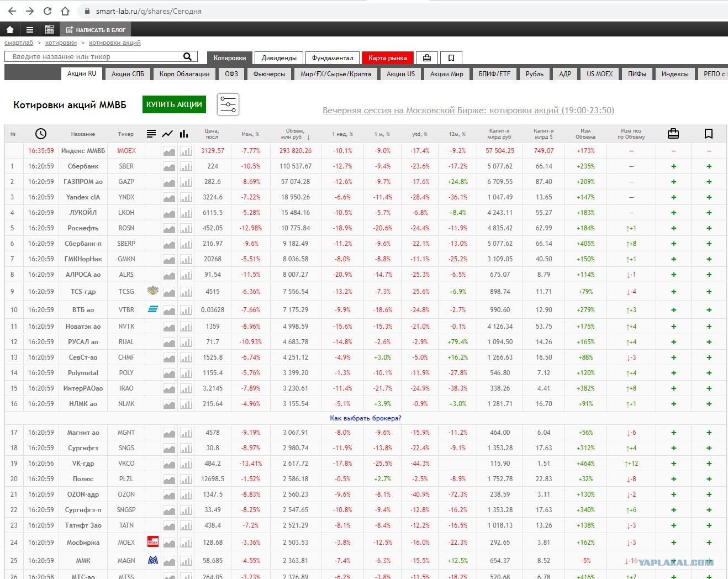Open TCS-гдр news emblem icon
Viewport: 728px width, 579px height.
(x=153, y=291)
